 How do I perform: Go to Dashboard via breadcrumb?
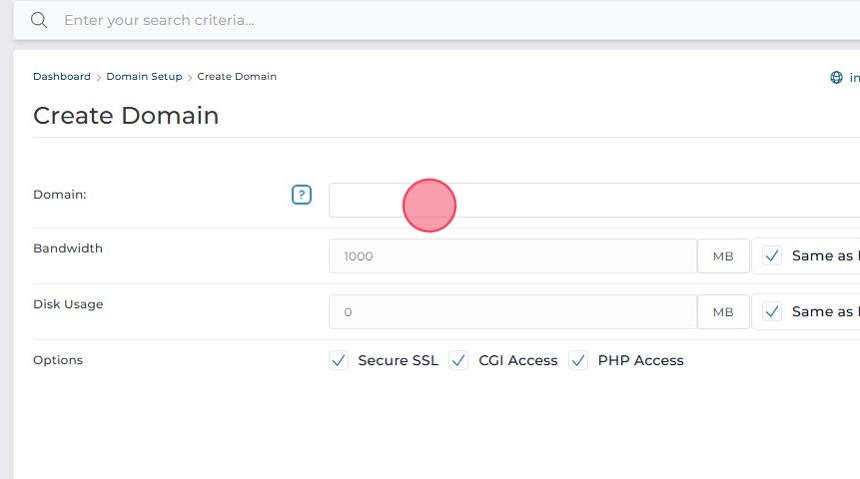61,77
